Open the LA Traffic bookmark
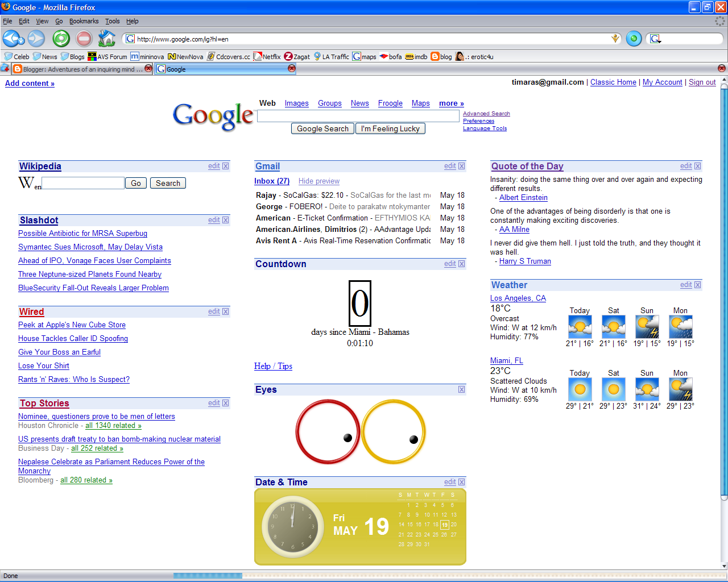 point(331,56)
